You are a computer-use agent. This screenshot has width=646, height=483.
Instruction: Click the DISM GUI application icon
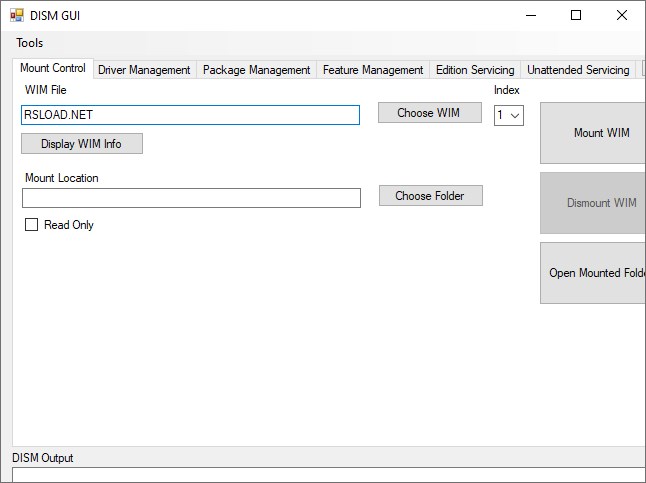(17, 16)
